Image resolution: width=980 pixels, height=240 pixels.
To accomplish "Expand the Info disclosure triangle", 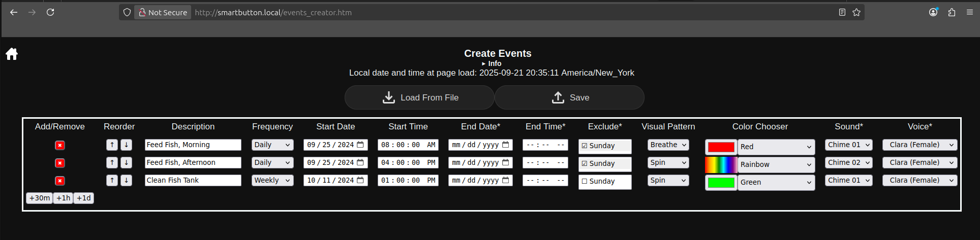I will click(492, 63).
